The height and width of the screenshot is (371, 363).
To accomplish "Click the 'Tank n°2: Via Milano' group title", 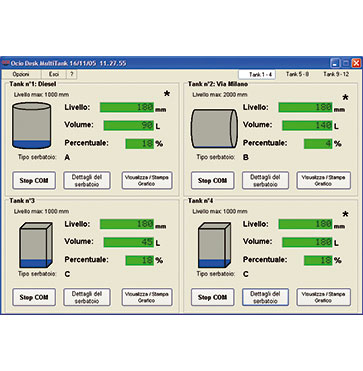I will tap(218, 84).
